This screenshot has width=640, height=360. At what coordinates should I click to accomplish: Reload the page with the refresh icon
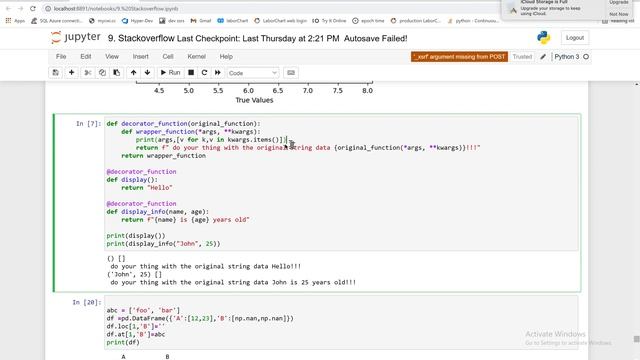point(33,8)
